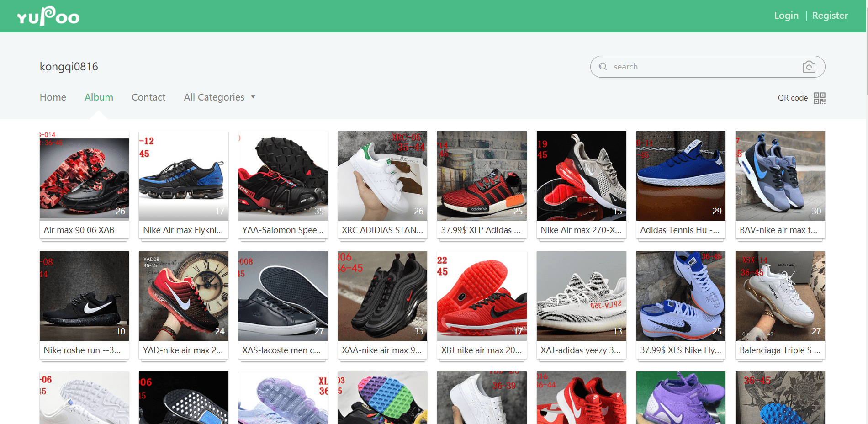Viewport: 868px width, 424px height.
Task: Open the Home tab
Action: click(53, 97)
